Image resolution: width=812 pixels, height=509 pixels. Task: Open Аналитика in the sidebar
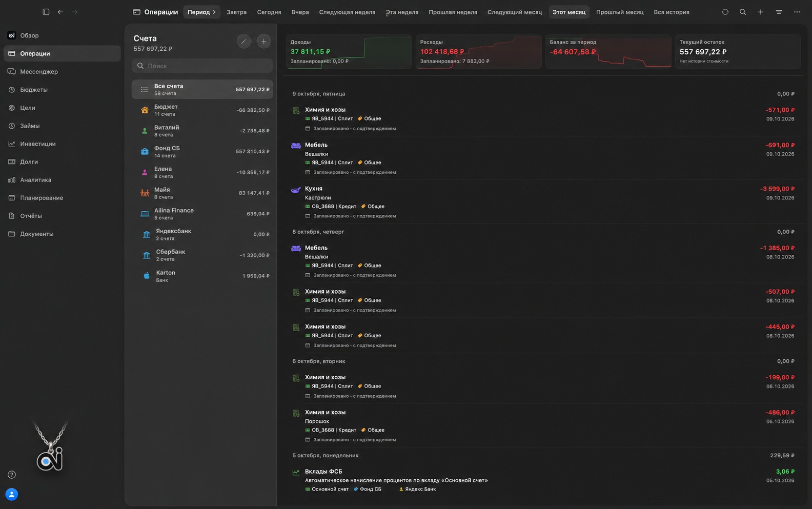[62, 180]
